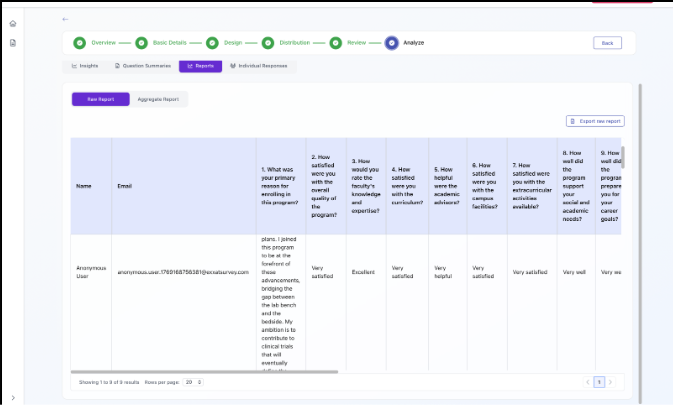Go to Distribution step label
Viewport: 673px width, 405px height.
point(294,43)
